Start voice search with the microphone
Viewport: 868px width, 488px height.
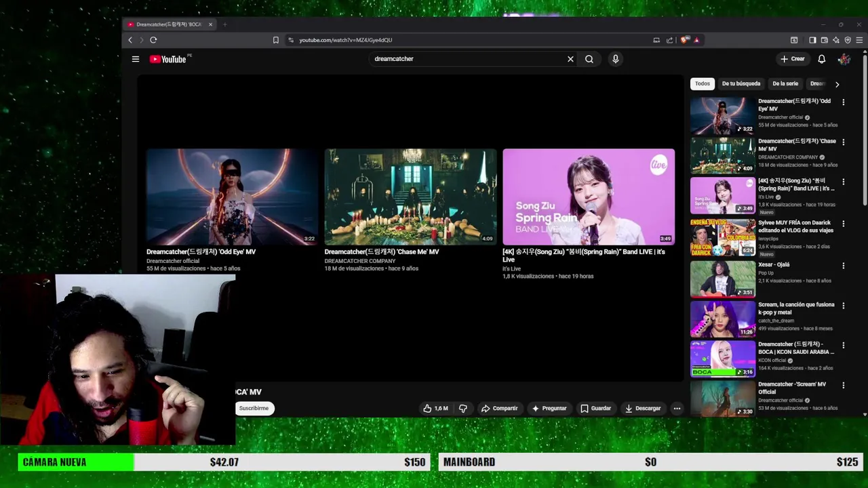616,59
